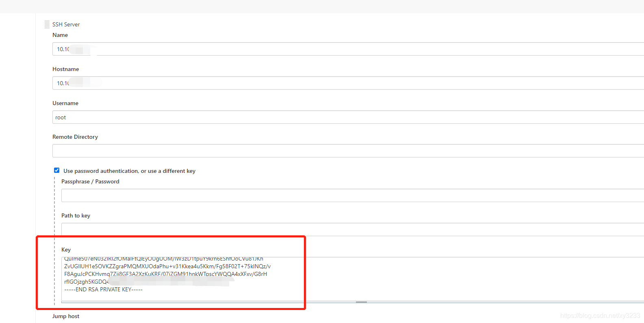Click key line starting with F8AguJcPCK
The width and height of the screenshot is (644, 323).
coord(166,274)
